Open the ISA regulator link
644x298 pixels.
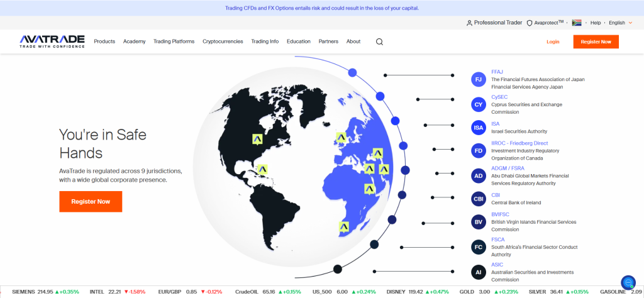496,124
